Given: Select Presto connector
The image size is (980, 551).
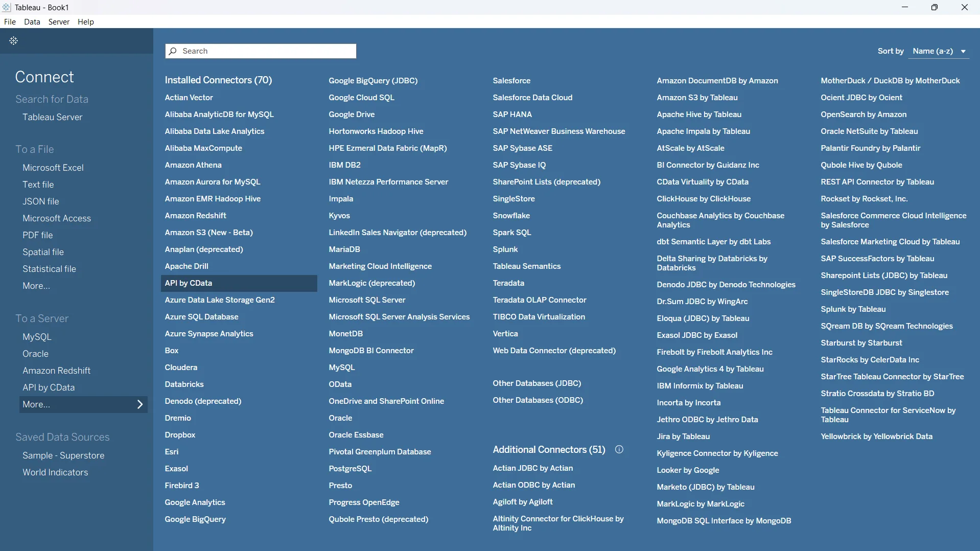Looking at the screenshot, I should (x=340, y=486).
